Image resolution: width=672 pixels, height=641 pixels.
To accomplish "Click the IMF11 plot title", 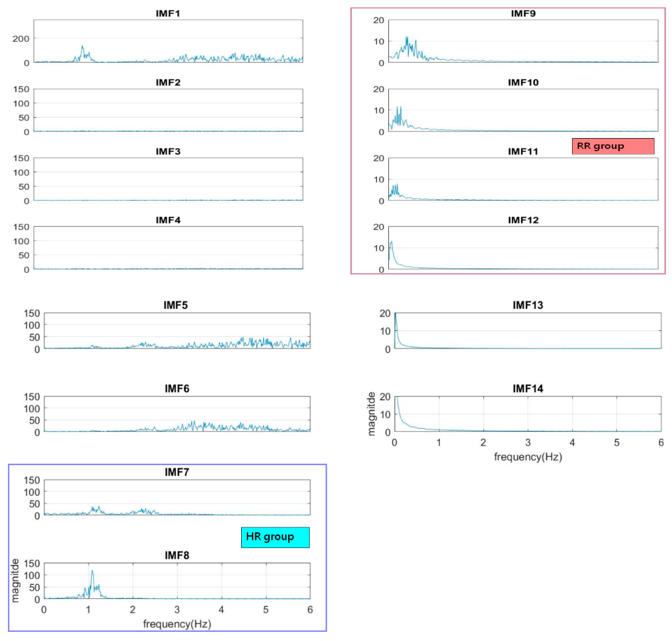I will pos(523,151).
